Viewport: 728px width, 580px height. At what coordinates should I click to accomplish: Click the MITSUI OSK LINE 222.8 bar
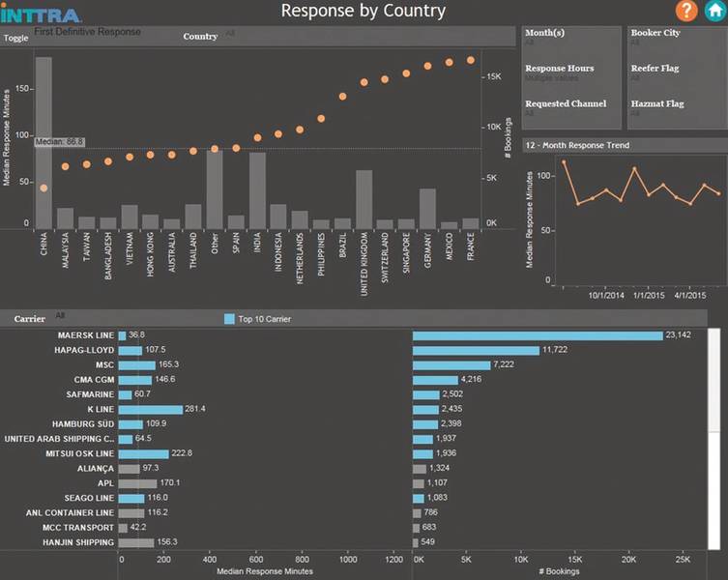(x=143, y=454)
